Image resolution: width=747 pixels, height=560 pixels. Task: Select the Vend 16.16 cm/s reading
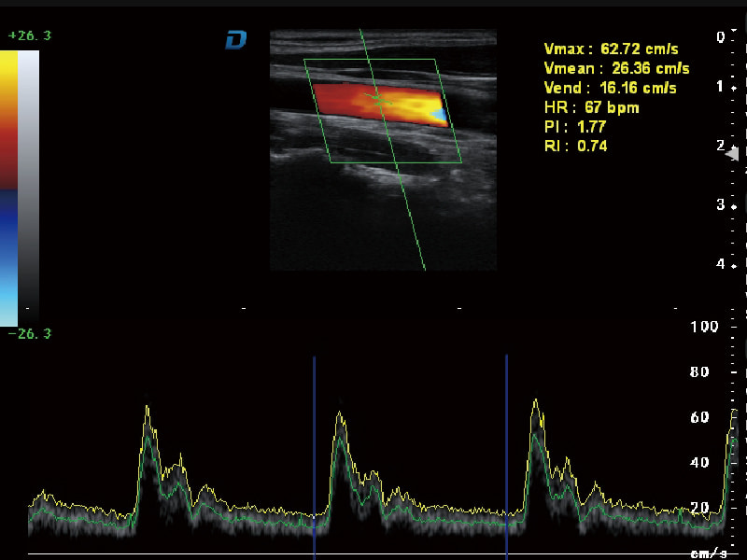[x=610, y=88]
